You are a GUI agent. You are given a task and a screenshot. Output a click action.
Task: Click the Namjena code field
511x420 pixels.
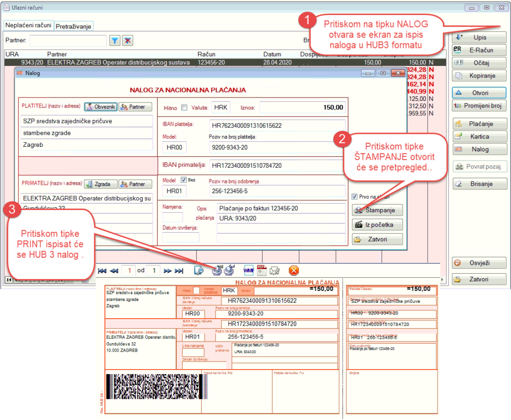(173, 217)
